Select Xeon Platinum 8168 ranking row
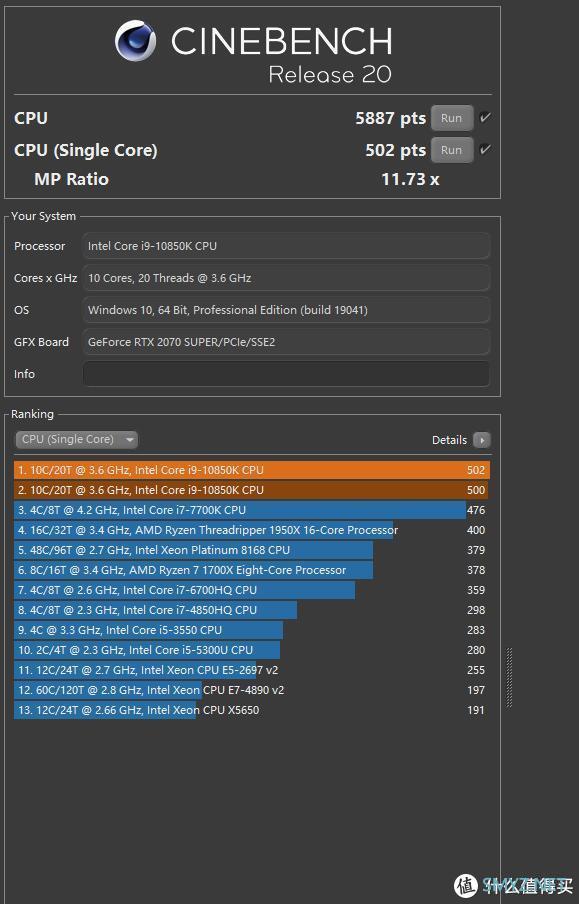Screen dimensions: 579x904 252,550
